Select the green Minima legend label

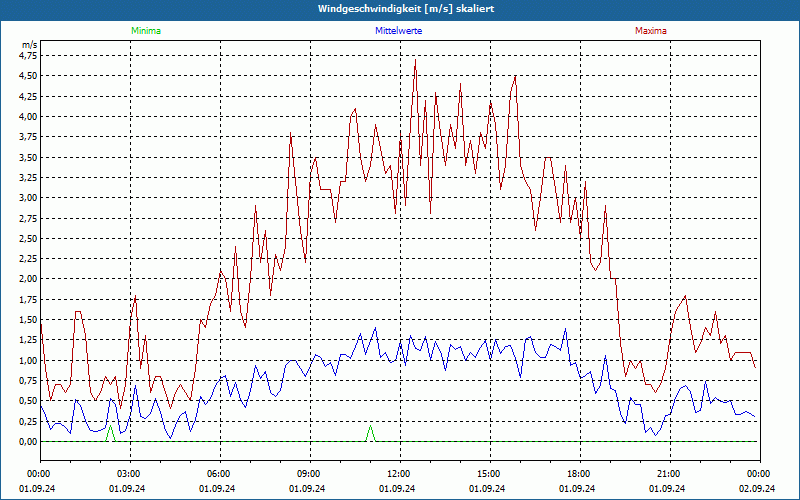146,31
